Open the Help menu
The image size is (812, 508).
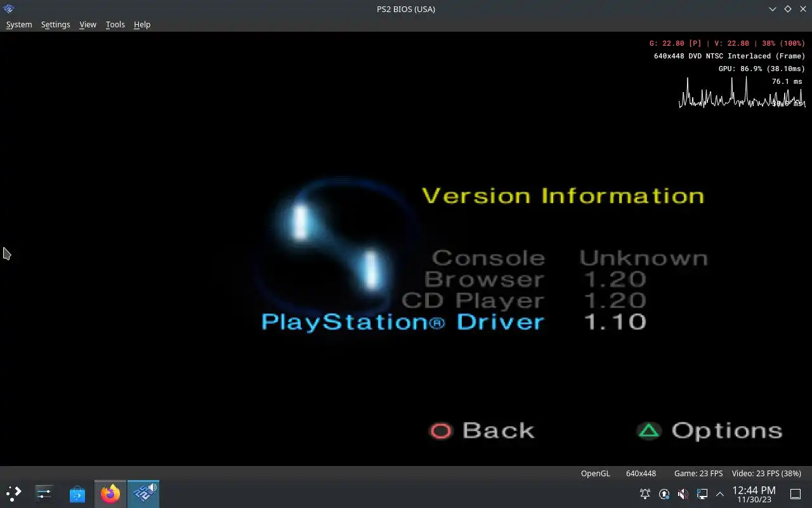coord(142,24)
